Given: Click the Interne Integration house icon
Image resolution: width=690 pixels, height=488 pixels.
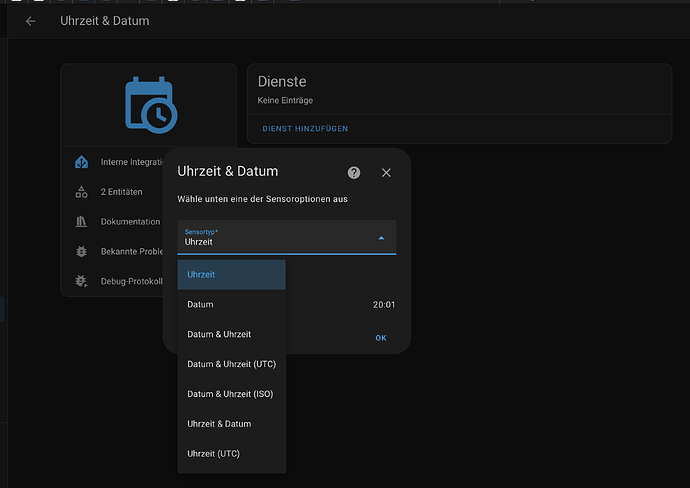Looking at the screenshot, I should point(81,162).
